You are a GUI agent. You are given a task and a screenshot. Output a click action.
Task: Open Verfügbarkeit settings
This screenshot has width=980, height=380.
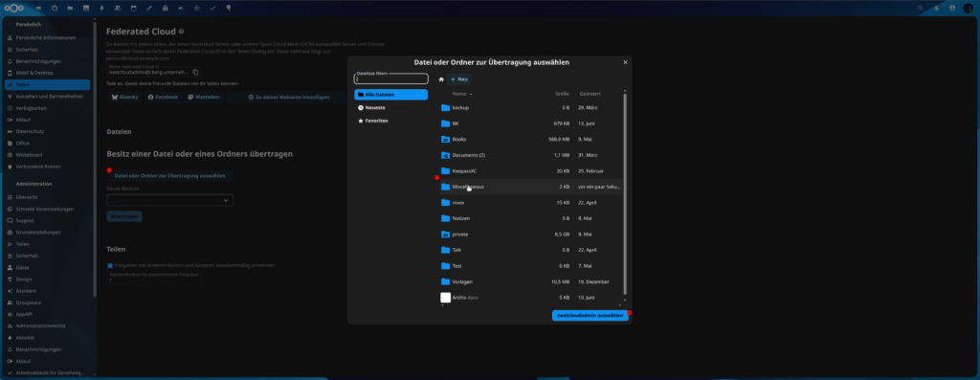pyautogui.click(x=48, y=107)
